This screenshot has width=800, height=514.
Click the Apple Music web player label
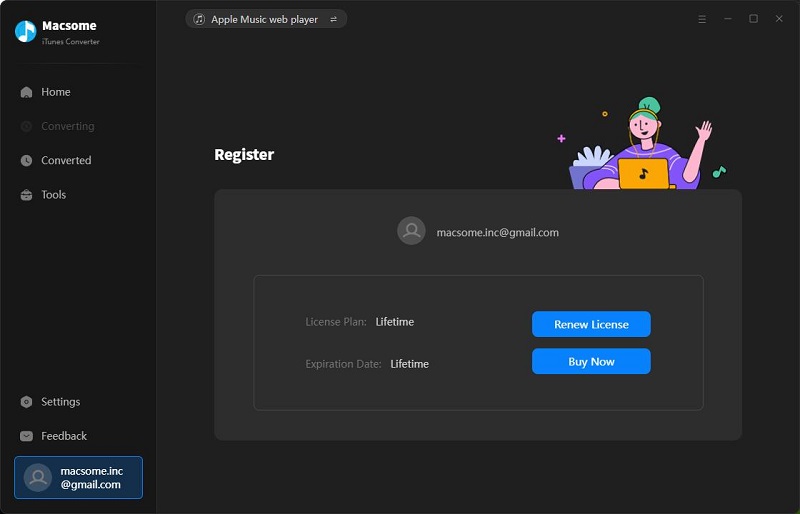pyautogui.click(x=264, y=19)
